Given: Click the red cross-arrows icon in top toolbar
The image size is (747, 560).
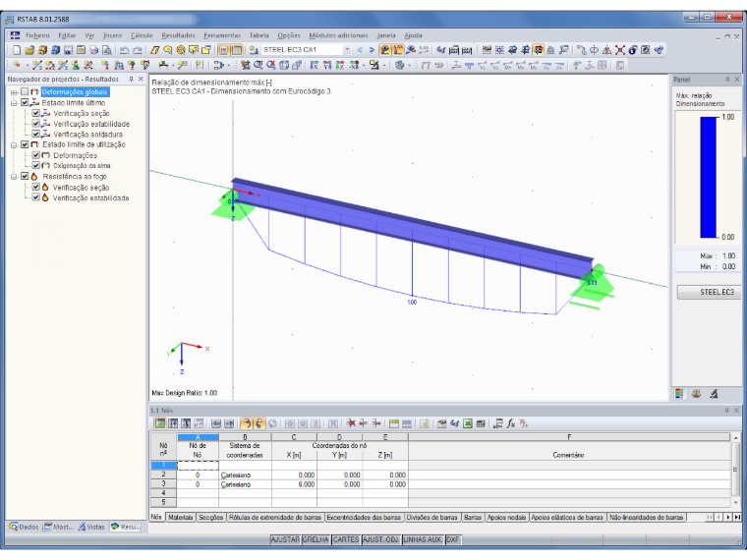Looking at the screenshot, I should click(x=620, y=50).
